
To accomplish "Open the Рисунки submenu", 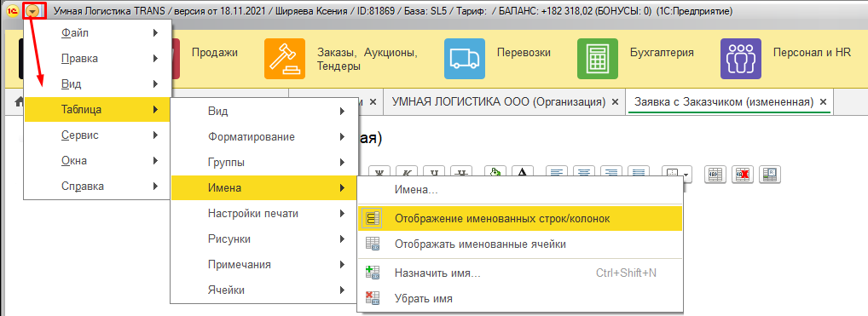I will click(x=263, y=239).
